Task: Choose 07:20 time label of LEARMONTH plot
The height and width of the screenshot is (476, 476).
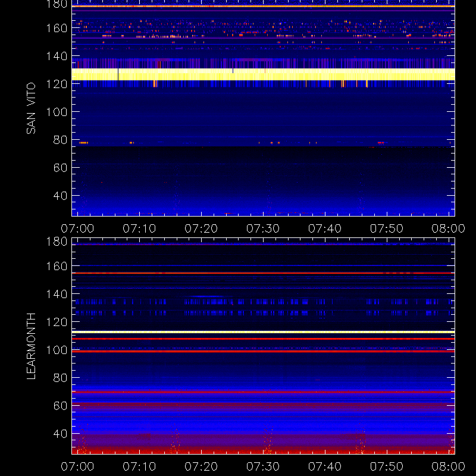Action: click(x=201, y=466)
